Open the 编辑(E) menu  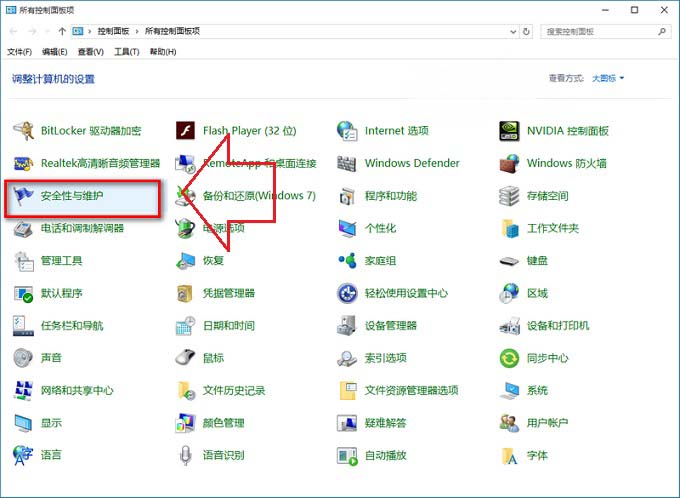55,52
